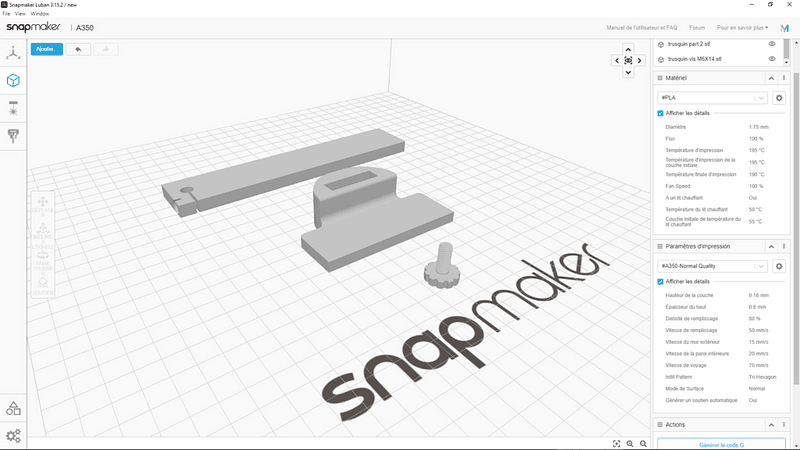Click the Température du lit chauffant value 50 °C
The image size is (800, 450).
pos(756,210)
